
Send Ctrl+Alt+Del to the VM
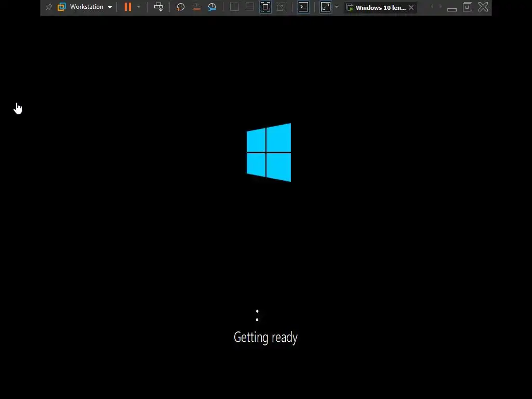click(x=158, y=7)
